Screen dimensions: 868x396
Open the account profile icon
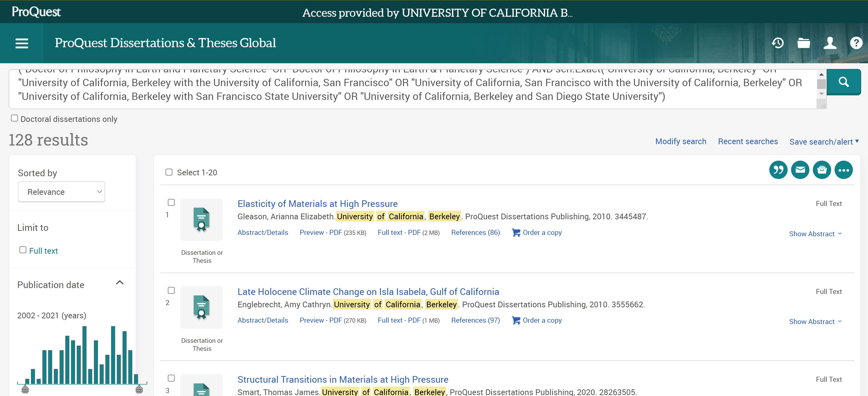click(830, 43)
